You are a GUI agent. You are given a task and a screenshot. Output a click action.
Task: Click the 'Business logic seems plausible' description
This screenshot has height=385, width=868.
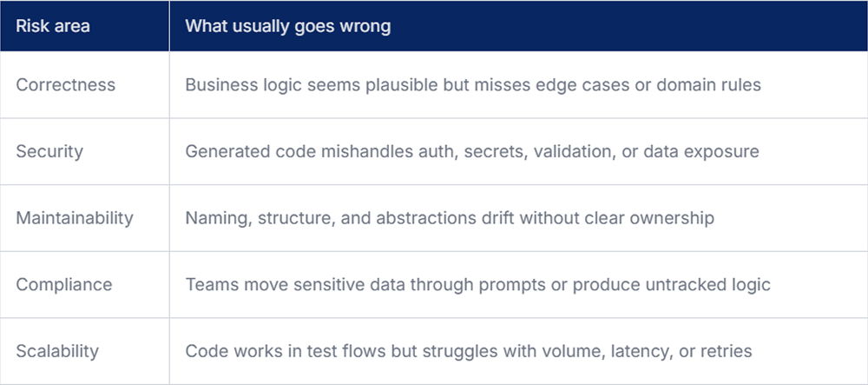tap(473, 85)
